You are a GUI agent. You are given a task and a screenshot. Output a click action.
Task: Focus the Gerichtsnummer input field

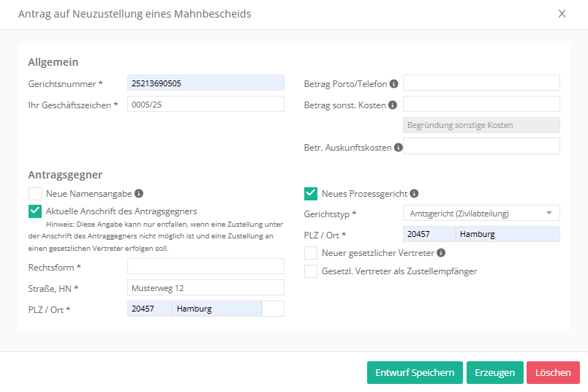[206, 83]
